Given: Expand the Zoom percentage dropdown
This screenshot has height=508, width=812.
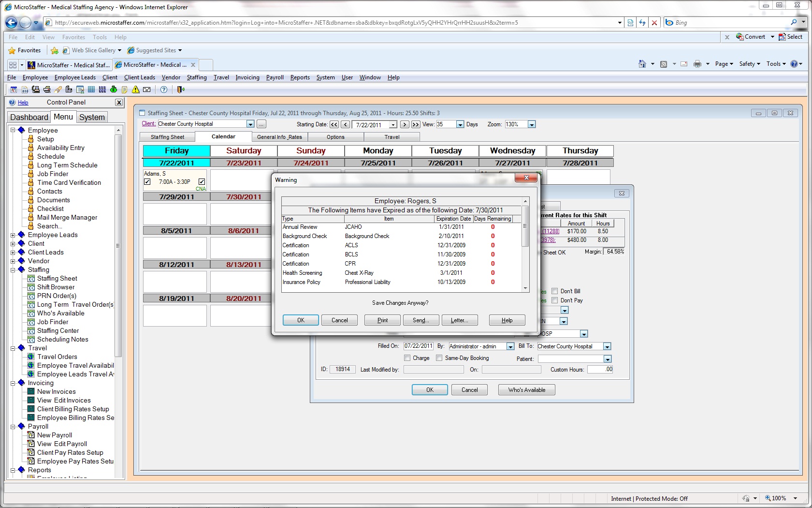Looking at the screenshot, I should [532, 125].
